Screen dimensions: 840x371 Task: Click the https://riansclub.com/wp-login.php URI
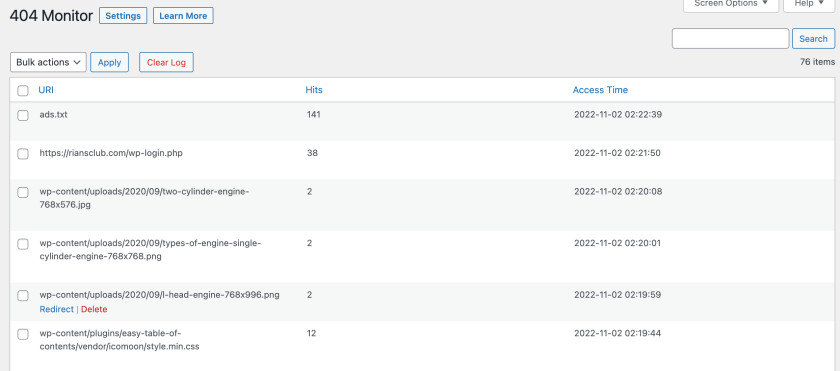pyautogui.click(x=111, y=153)
